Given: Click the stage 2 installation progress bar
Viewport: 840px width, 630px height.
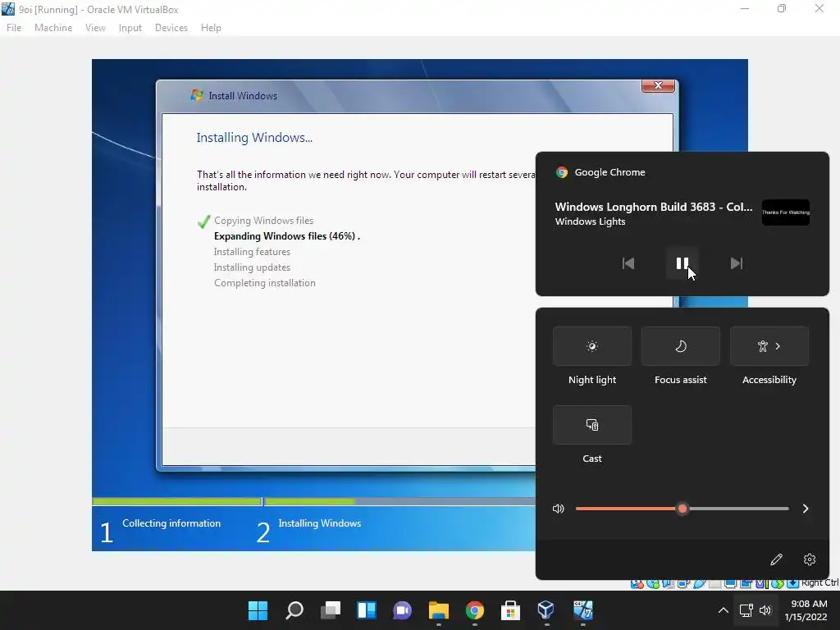Looking at the screenshot, I should [399, 501].
